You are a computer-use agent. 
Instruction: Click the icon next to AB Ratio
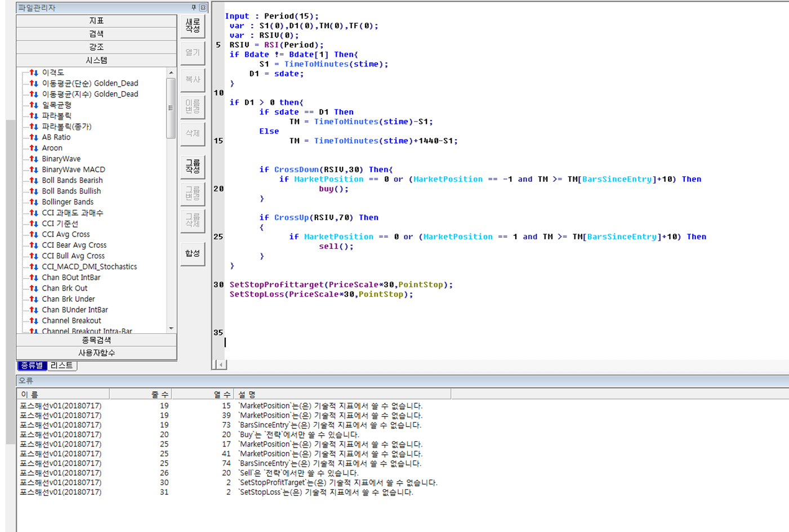coord(34,137)
